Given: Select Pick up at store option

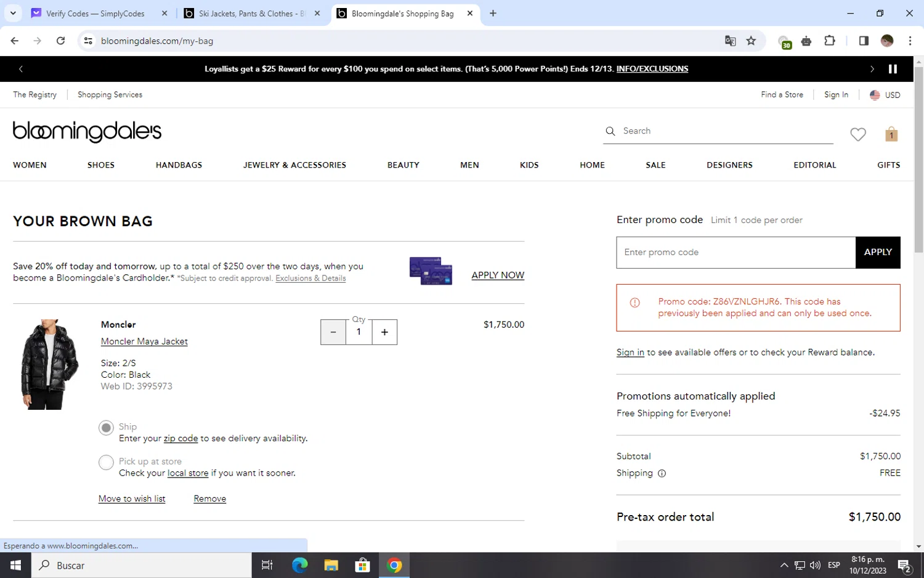Looking at the screenshot, I should (x=106, y=462).
